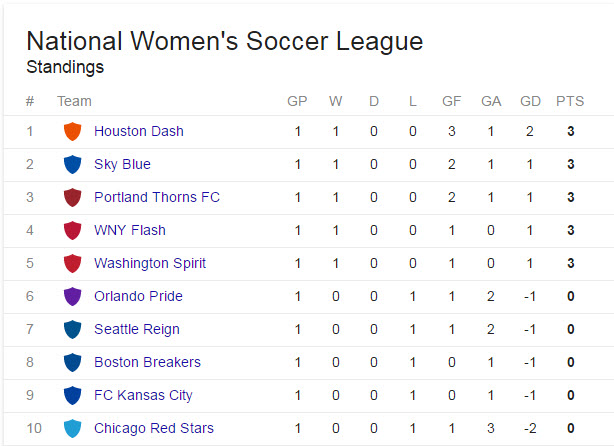This screenshot has width=614, height=446.
Task: Click the GD column header
Action: (x=530, y=101)
